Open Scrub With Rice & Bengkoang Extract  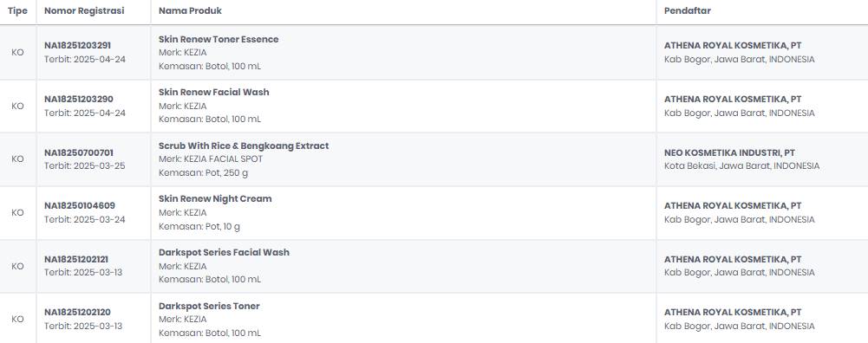(x=244, y=146)
